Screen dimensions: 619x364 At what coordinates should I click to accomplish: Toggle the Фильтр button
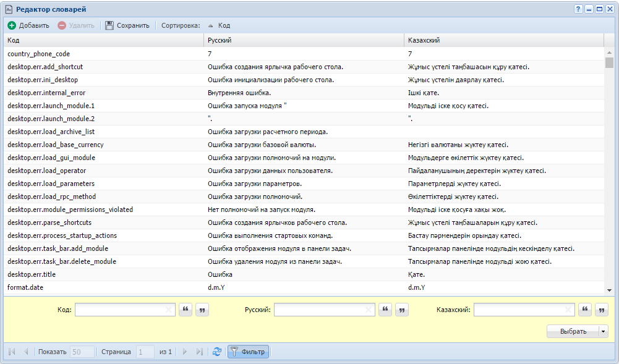pyautogui.click(x=247, y=352)
